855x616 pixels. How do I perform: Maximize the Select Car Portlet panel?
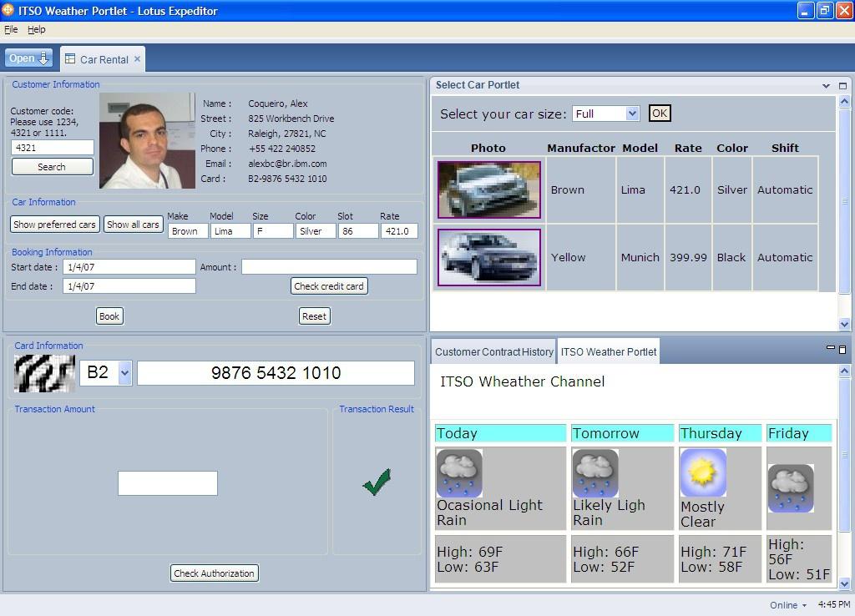842,86
